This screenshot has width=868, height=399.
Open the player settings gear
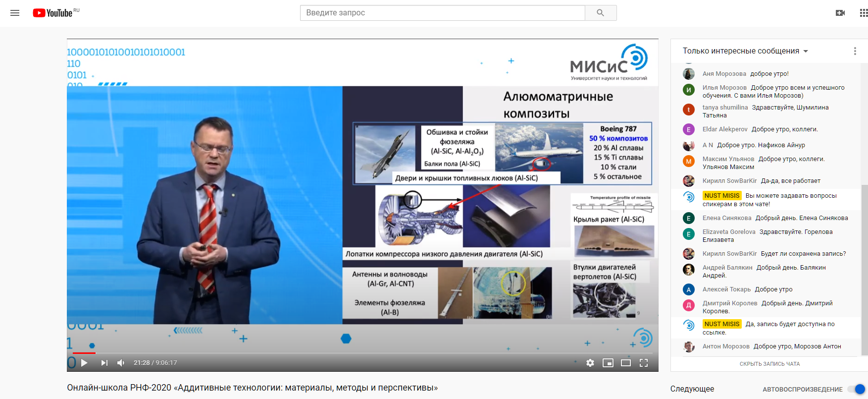pyautogui.click(x=590, y=363)
